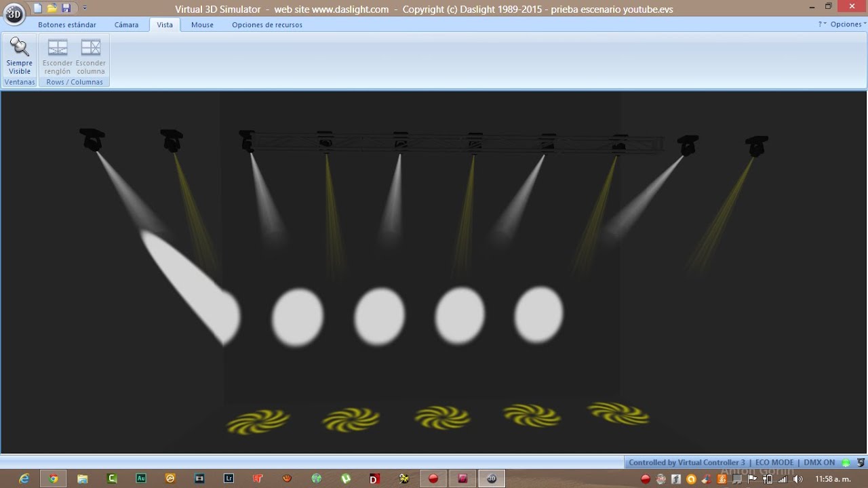Open the Action Center flag tray icon
Screen dimensions: 868x488
[752, 479]
